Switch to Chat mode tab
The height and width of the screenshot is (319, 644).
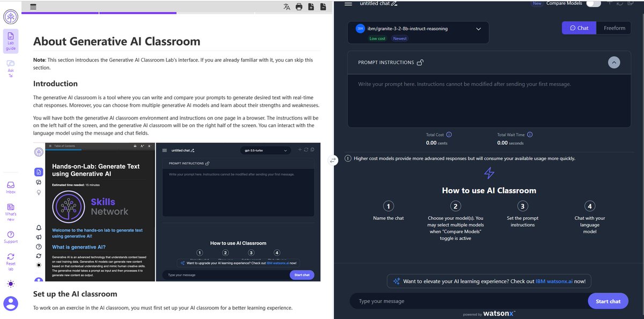(579, 28)
